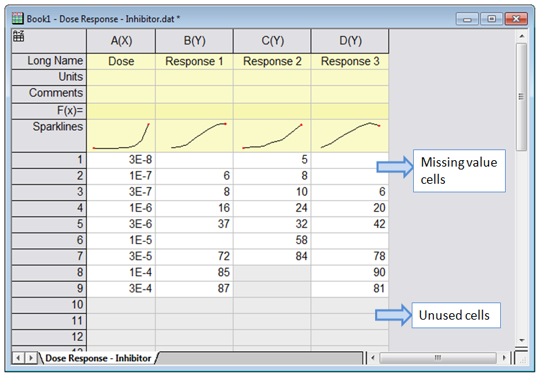Click the workbook icon in the title bar
543x379 pixels.
click(x=18, y=18)
